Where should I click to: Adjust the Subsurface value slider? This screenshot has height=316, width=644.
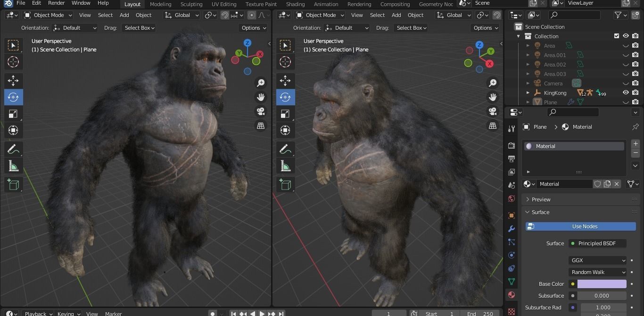pyautogui.click(x=602, y=296)
